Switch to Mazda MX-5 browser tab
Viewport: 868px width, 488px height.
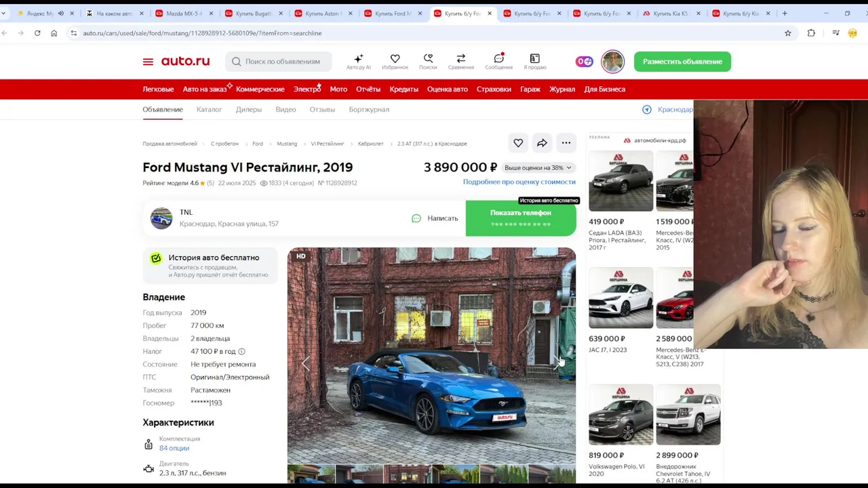click(183, 14)
